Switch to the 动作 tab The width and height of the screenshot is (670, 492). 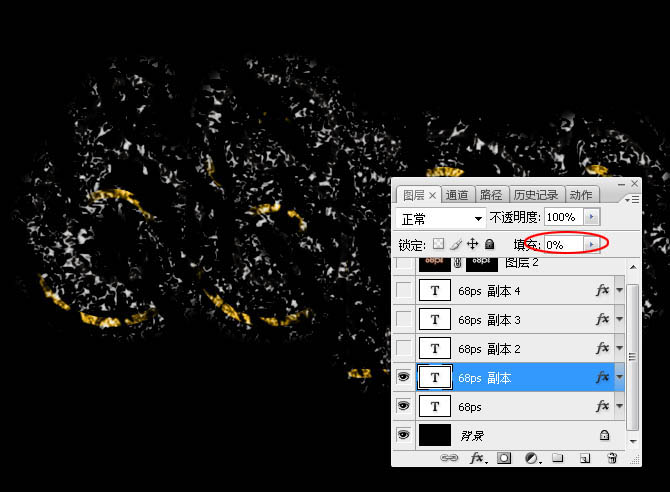[x=581, y=195]
